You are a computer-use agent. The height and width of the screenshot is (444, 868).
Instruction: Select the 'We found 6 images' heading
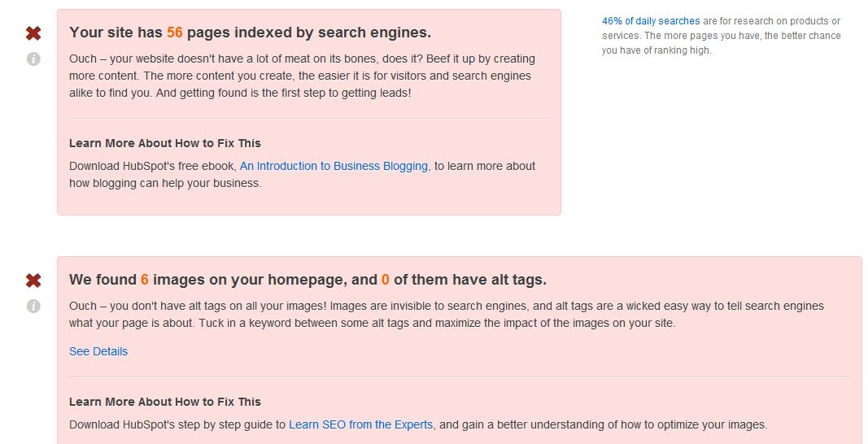coord(308,280)
